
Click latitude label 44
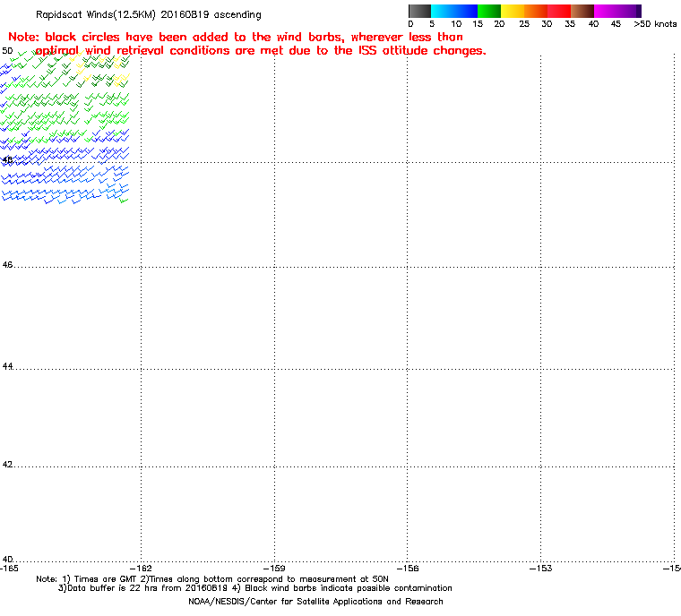click(7, 366)
